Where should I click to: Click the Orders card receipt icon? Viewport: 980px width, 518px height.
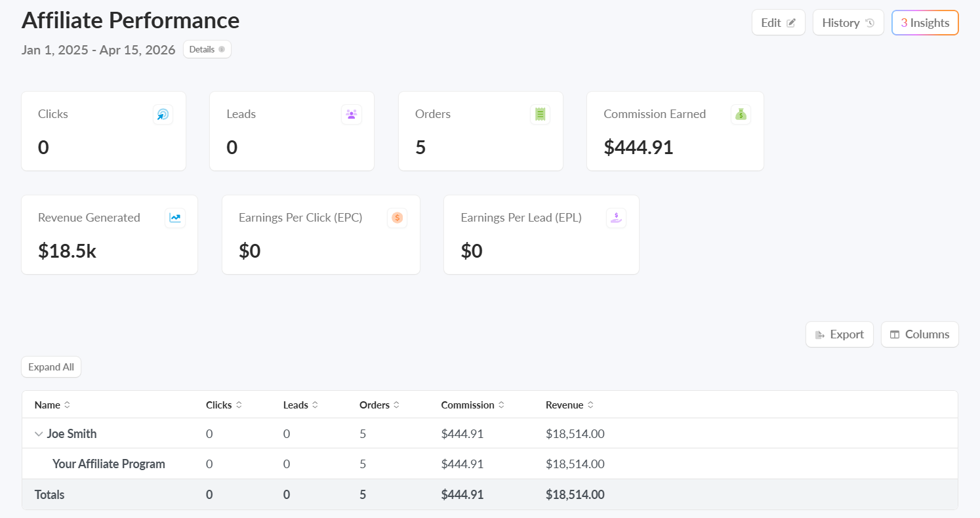click(x=540, y=115)
